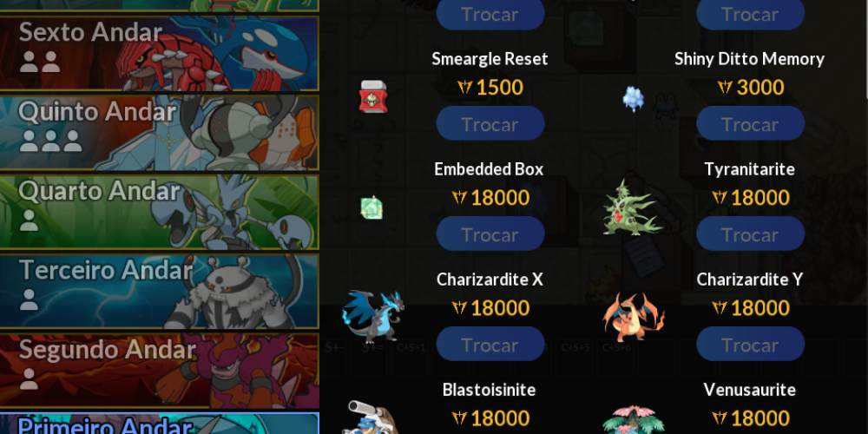Click the Mega Tyranitar sprite
The image size is (868, 434).
632,207
